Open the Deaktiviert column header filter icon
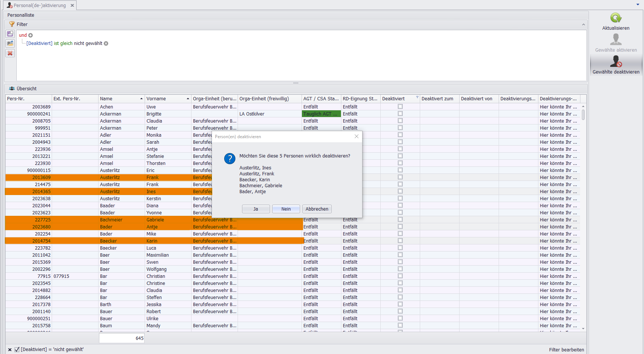The width and height of the screenshot is (644, 354). pyautogui.click(x=417, y=97)
